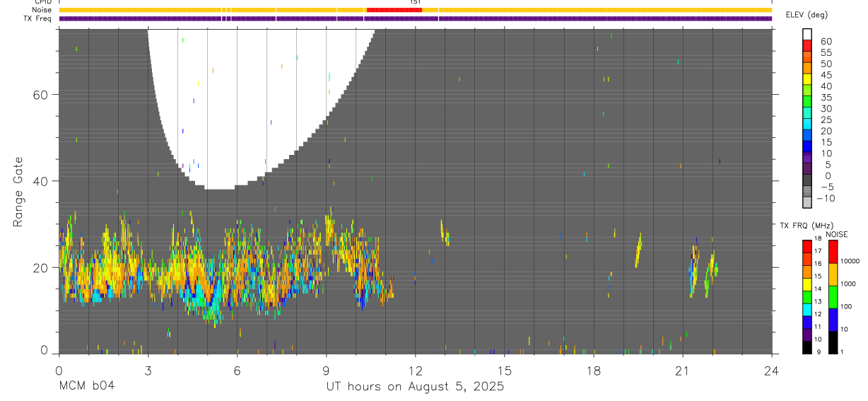Click the x-axis tick label 18
This screenshot has height=401, width=868.
593,370
